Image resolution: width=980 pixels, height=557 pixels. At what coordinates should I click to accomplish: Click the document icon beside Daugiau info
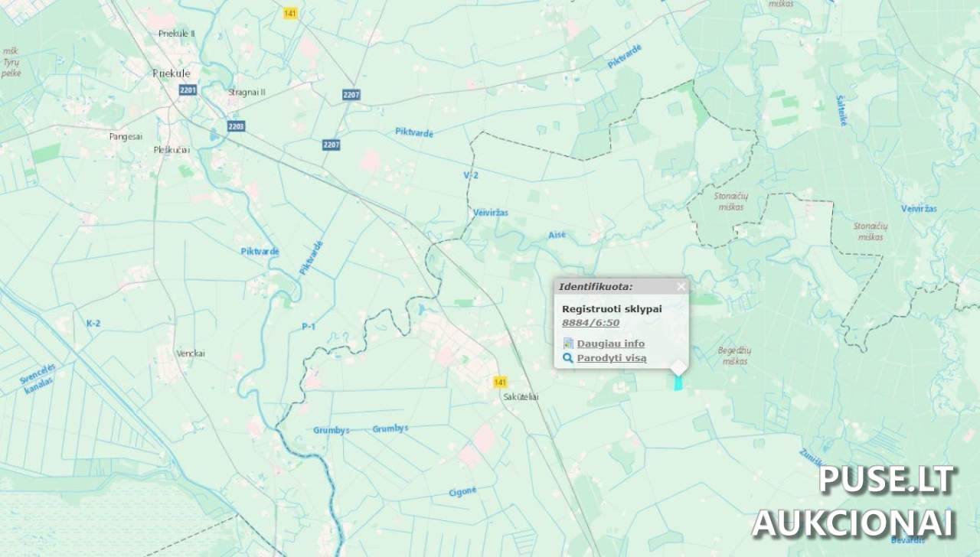568,344
